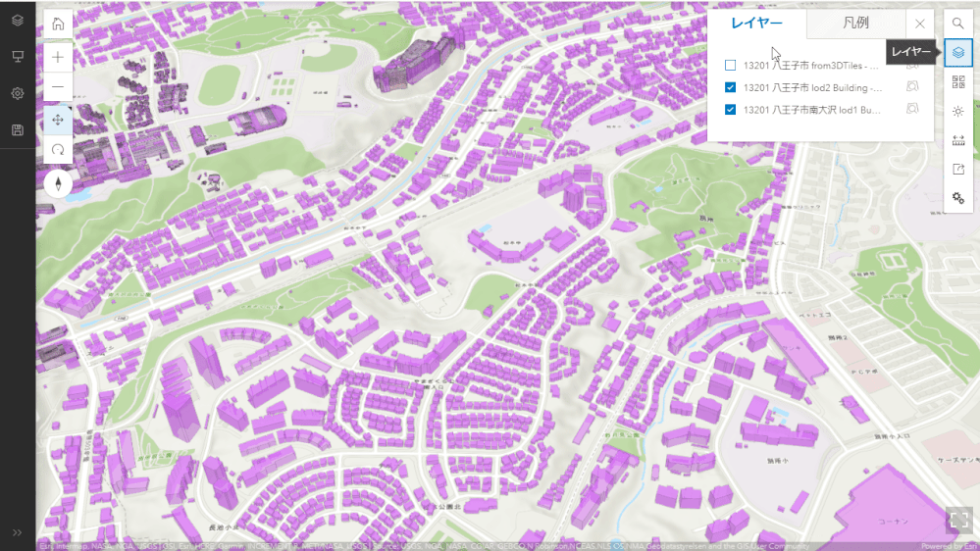
Task: Uncheck the 南大沢 lod1 layer checkbox
Action: pyautogui.click(x=730, y=110)
